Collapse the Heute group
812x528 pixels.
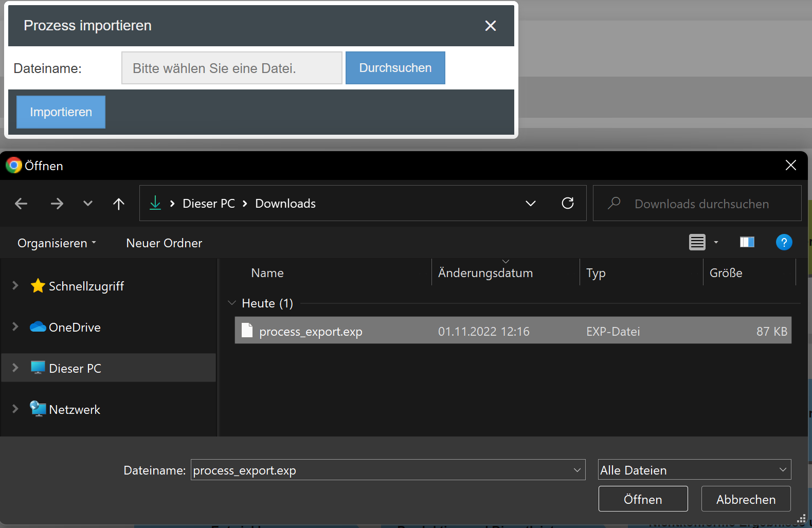point(232,303)
